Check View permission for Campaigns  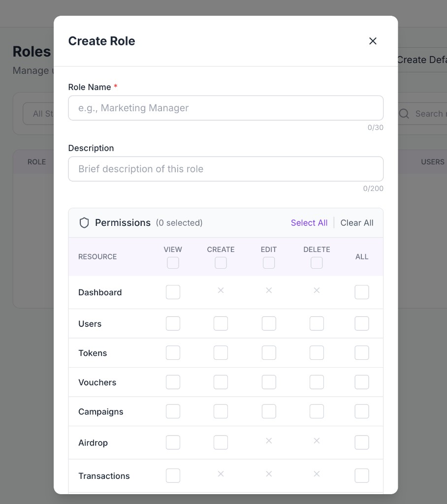click(x=173, y=411)
